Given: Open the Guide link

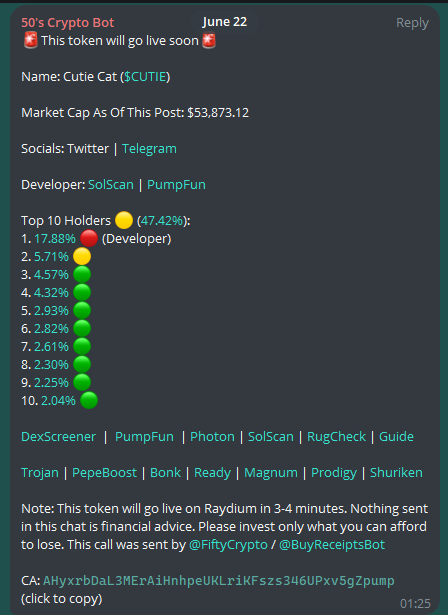Looking at the screenshot, I should click(x=396, y=437).
